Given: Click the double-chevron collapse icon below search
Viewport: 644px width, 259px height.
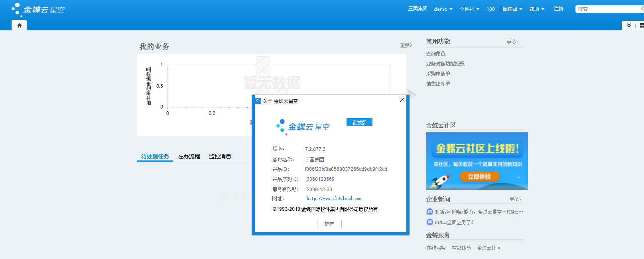Looking at the screenshot, I should pyautogui.click(x=629, y=25).
